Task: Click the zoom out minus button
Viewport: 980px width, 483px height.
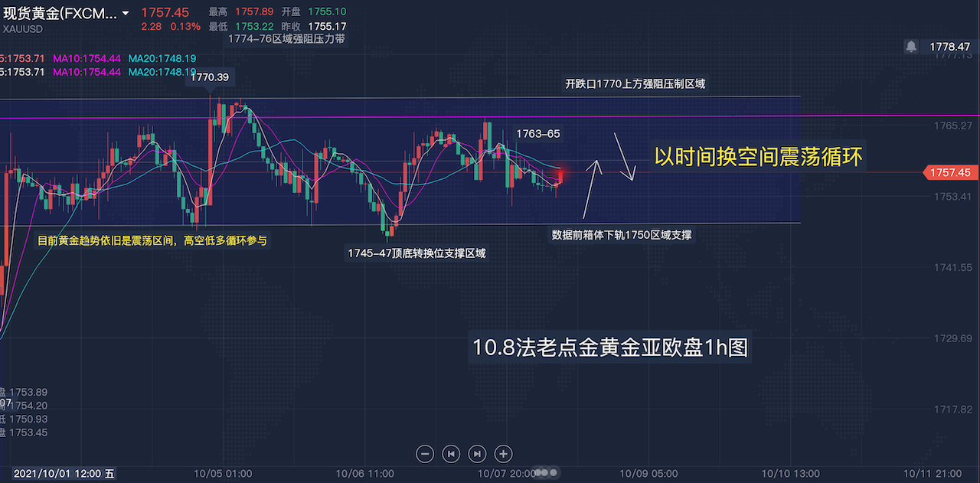Action: pyautogui.click(x=425, y=453)
